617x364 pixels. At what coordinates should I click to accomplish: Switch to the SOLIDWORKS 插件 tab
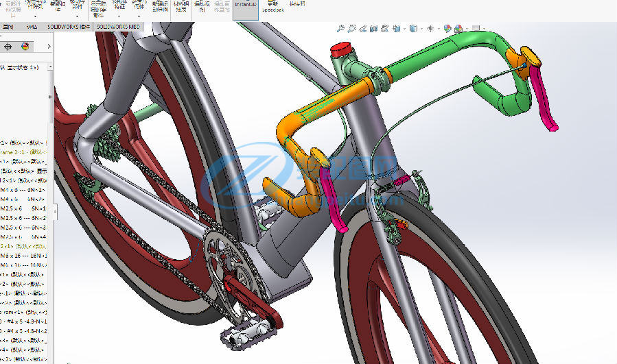click(x=69, y=27)
